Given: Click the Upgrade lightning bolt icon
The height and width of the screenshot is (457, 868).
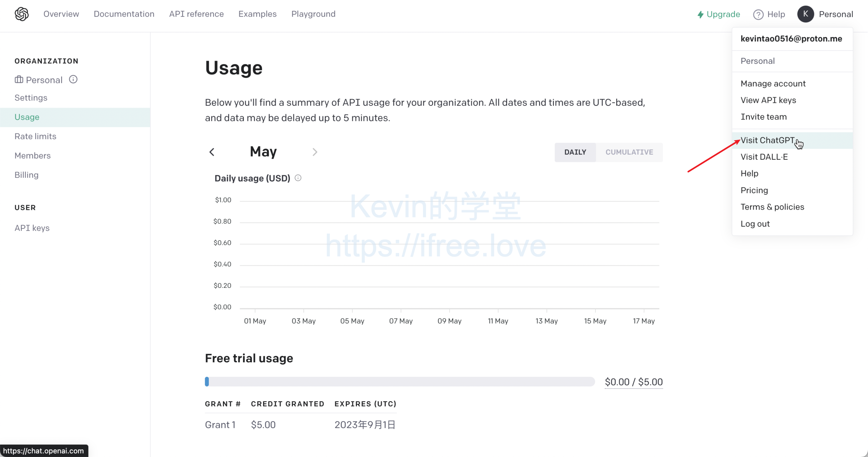Looking at the screenshot, I should [700, 15].
